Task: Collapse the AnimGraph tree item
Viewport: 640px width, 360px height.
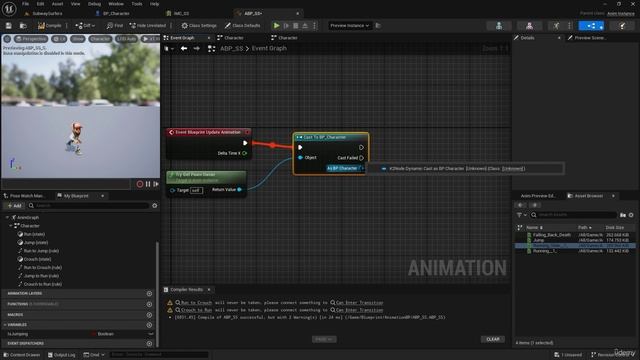Action: tap(7, 218)
